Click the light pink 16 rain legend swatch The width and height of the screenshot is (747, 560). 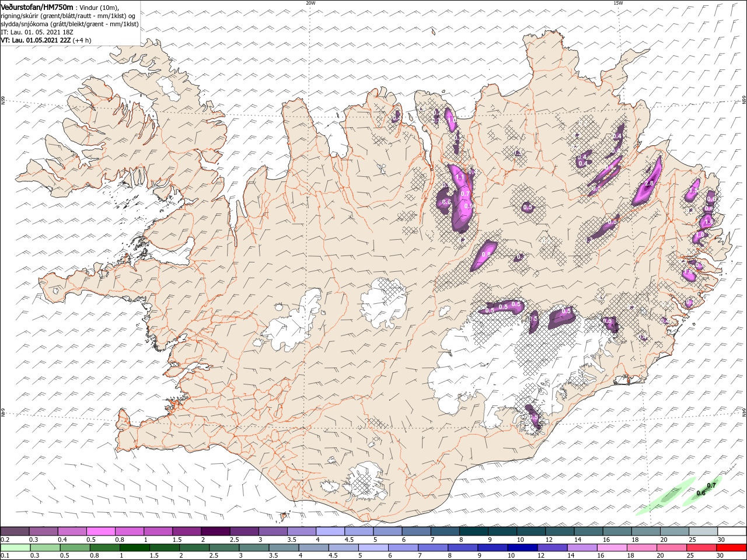click(x=612, y=548)
